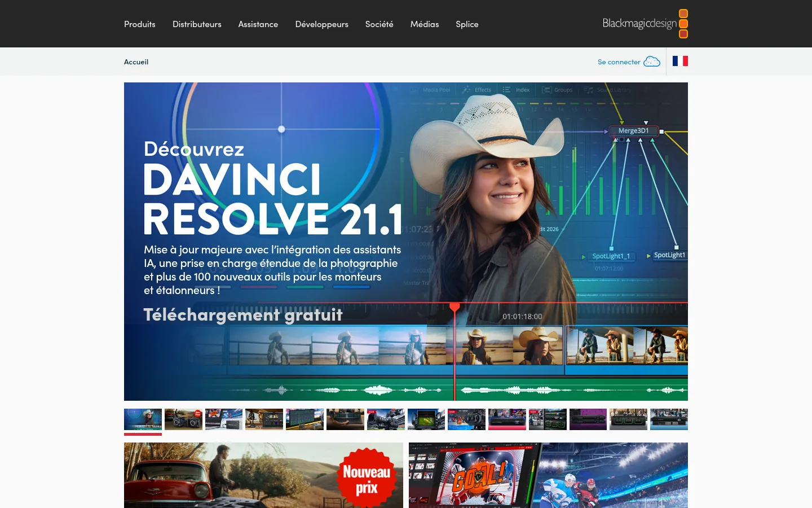Click the DaVinci Resolve 21.1 headline
The height and width of the screenshot is (508, 812).
point(273,199)
